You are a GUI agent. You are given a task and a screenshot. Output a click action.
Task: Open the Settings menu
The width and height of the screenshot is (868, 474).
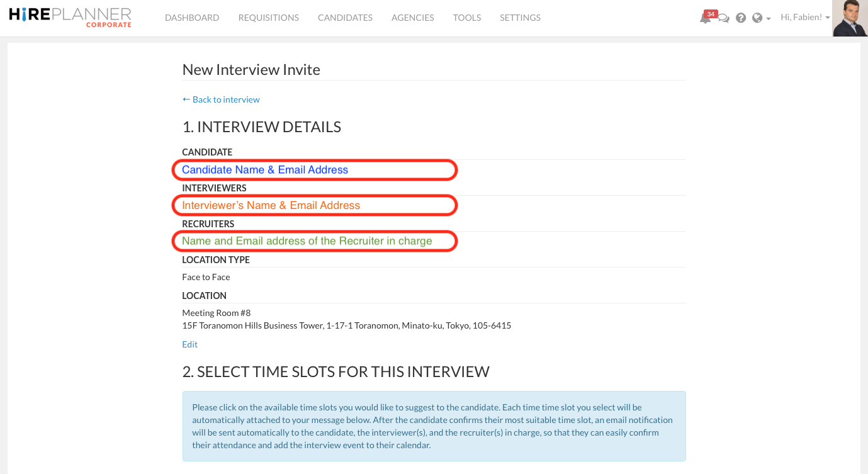tap(520, 18)
